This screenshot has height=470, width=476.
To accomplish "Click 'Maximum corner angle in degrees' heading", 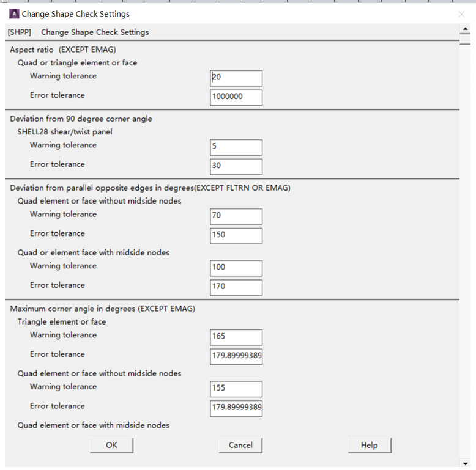I will pyautogui.click(x=103, y=309).
